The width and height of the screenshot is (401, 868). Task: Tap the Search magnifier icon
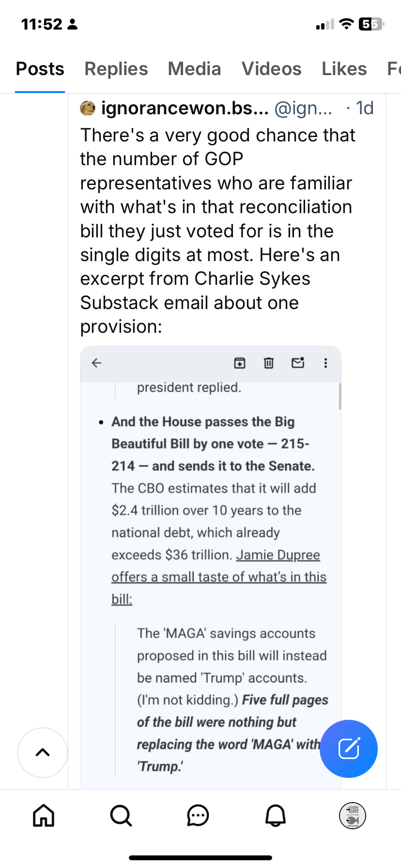point(121,815)
